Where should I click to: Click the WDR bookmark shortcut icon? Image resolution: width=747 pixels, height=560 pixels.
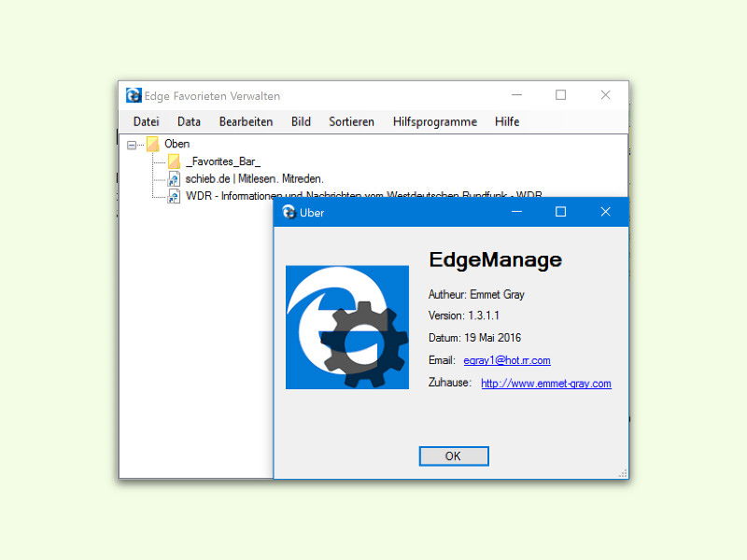pyautogui.click(x=174, y=196)
